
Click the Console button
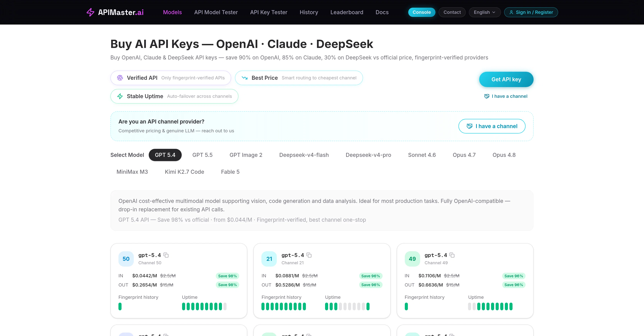pyautogui.click(x=421, y=12)
